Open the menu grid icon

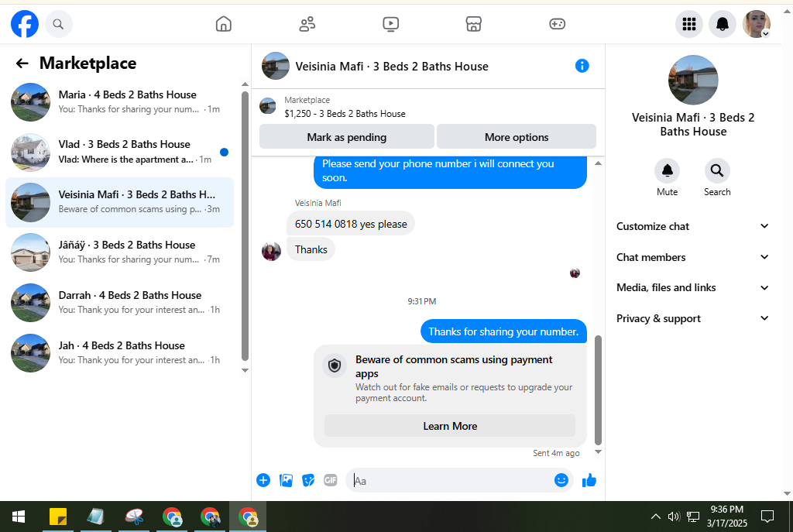[689, 24]
